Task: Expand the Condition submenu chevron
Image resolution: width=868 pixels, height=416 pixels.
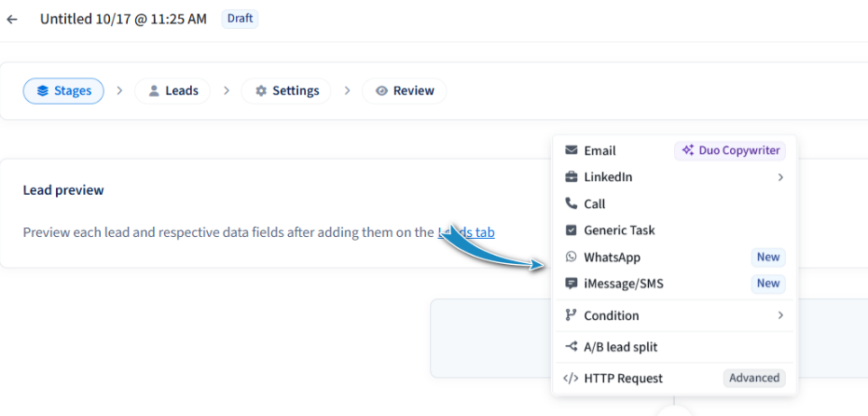Action: tap(780, 315)
